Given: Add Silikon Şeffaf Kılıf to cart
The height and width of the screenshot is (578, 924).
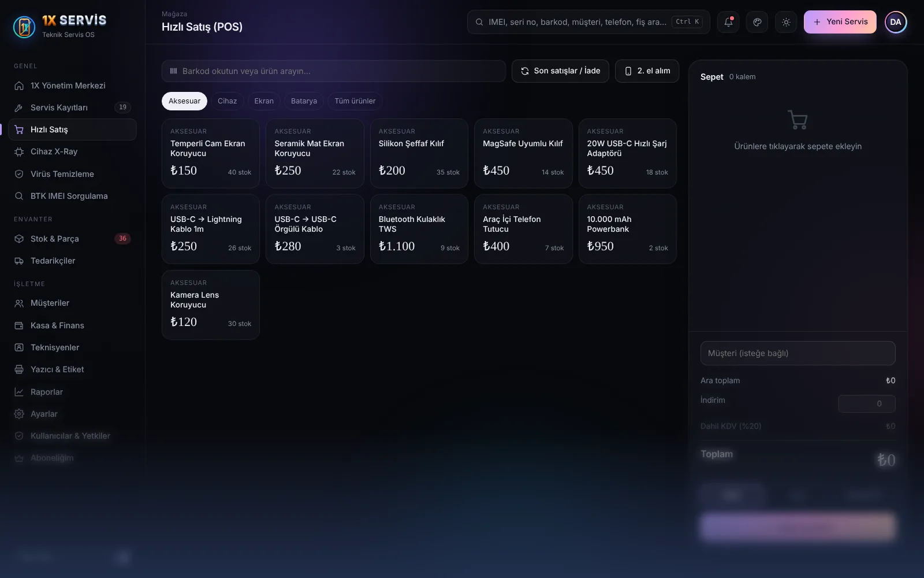Looking at the screenshot, I should 419,154.
